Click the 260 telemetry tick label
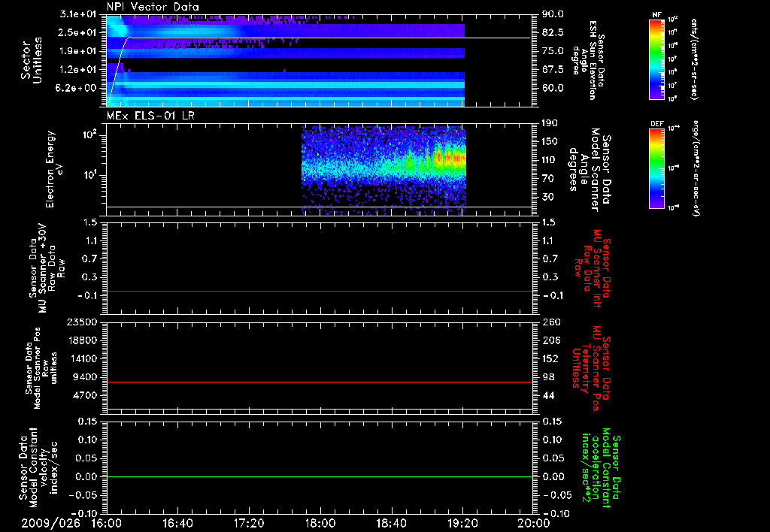Viewport: 770px width, 532px height. (551, 322)
